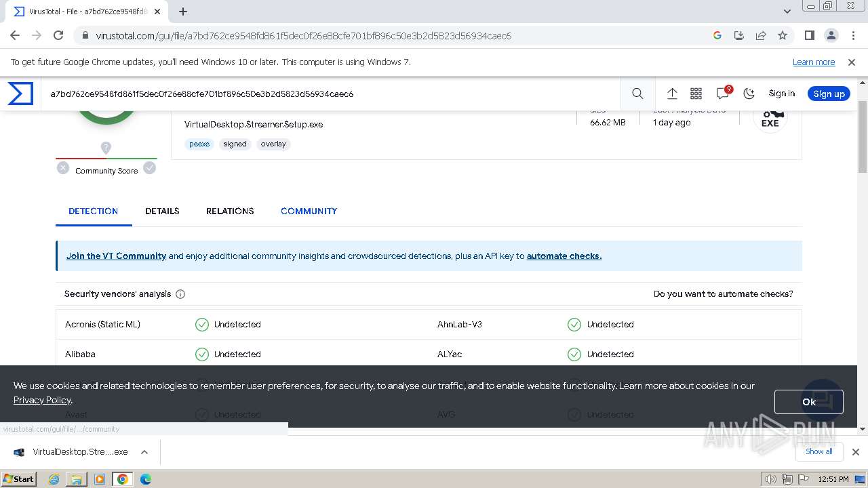This screenshot has width=868, height=488.
Task: Switch to the COMMUNITY tab
Action: (x=309, y=211)
